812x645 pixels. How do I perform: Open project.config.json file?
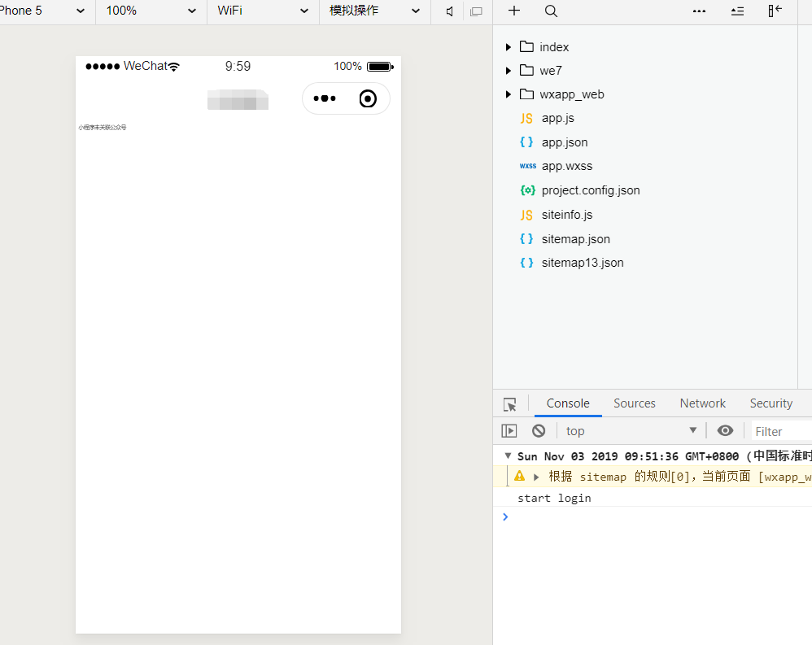click(x=590, y=190)
